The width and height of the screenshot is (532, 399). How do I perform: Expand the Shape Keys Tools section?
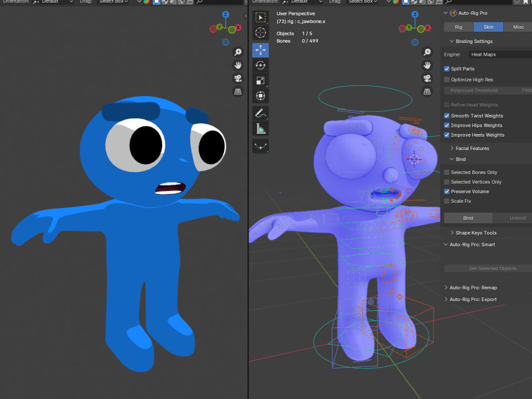click(x=452, y=233)
